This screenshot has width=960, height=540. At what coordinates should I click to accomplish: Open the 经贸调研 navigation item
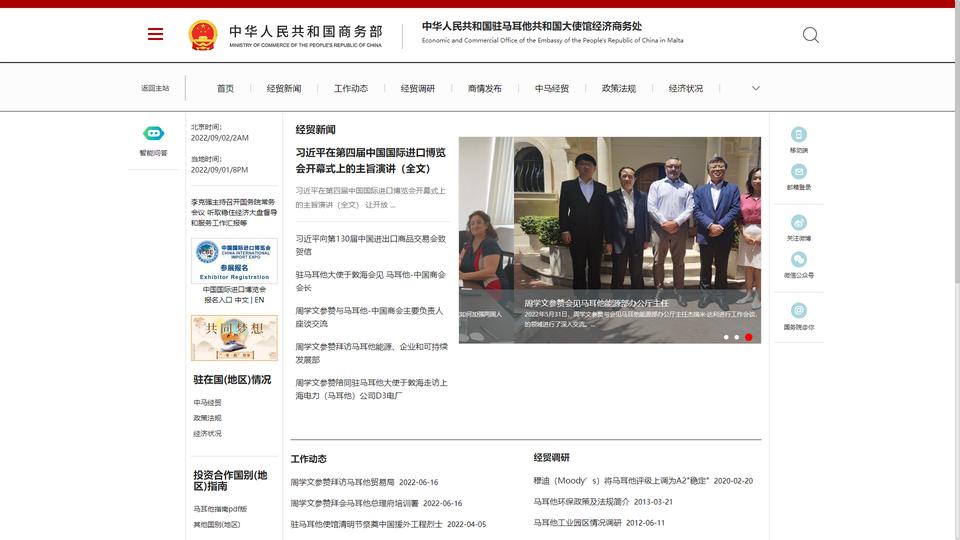click(x=418, y=88)
